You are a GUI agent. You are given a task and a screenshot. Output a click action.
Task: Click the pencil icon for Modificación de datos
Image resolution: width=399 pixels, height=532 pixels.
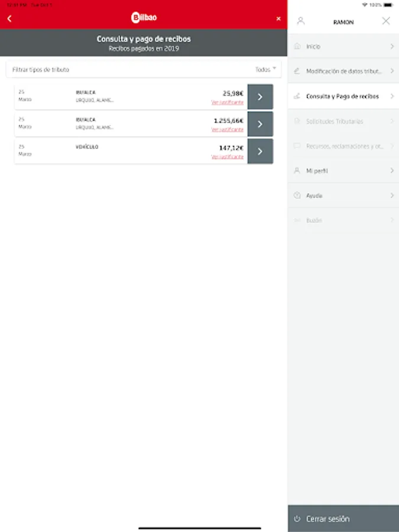(x=297, y=71)
